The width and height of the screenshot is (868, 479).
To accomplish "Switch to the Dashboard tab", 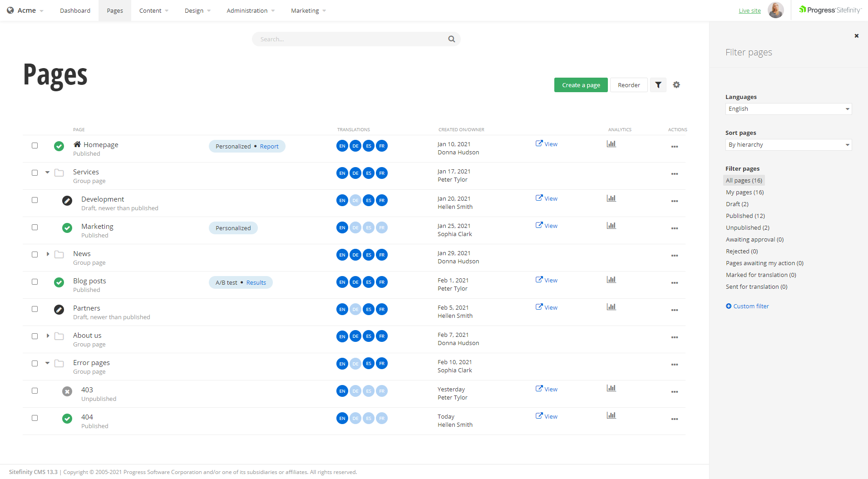I will pyautogui.click(x=75, y=10).
